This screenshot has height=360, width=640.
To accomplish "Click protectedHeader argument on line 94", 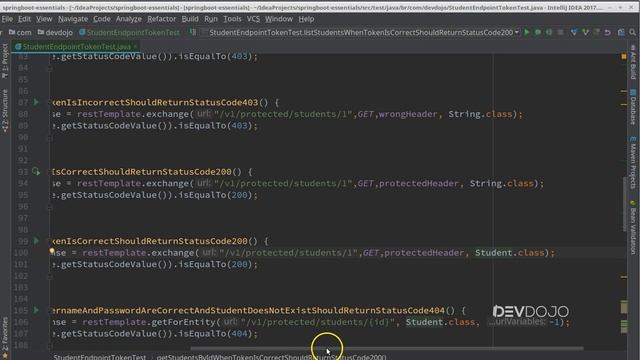I will [x=418, y=184].
